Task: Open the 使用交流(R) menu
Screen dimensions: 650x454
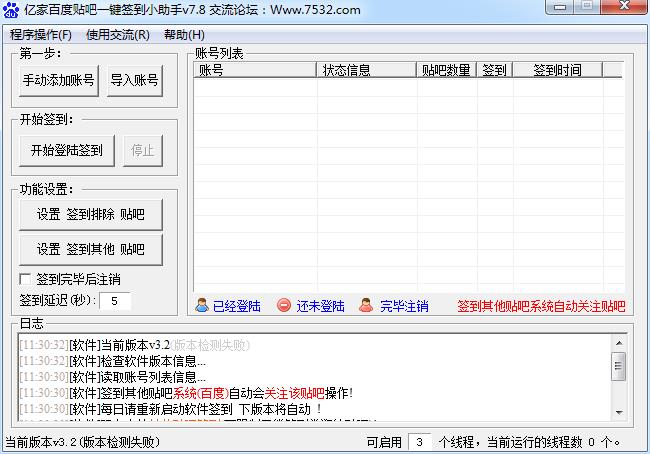Action: point(117,35)
